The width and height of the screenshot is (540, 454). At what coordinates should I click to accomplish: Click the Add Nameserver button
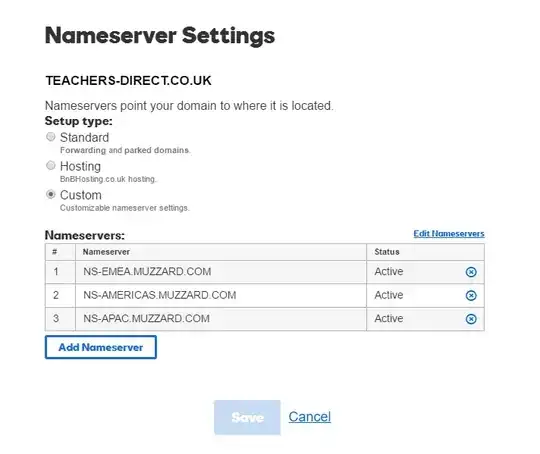101,347
